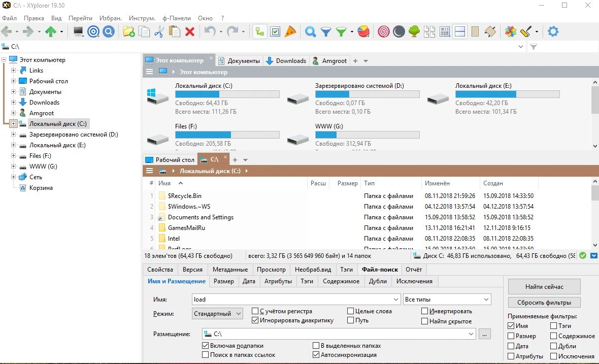Click the Copy toolbar icon
599x364 pixels.
(x=144, y=31)
